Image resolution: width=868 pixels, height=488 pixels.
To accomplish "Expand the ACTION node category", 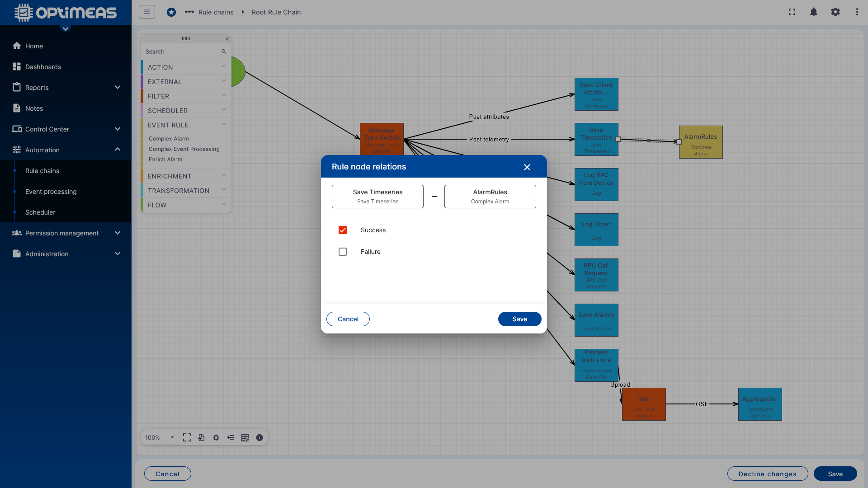I will coord(186,67).
